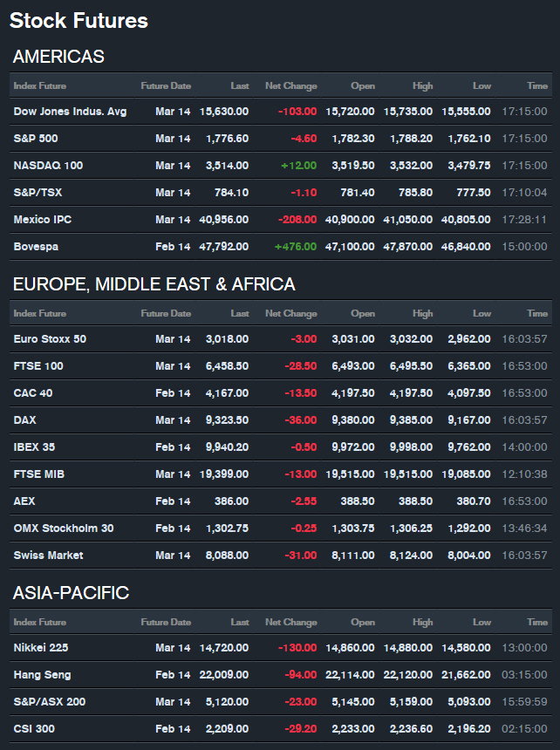Viewport: 560px width, 750px height.
Task: Select the Hang Seng index link
Action: coord(42,675)
